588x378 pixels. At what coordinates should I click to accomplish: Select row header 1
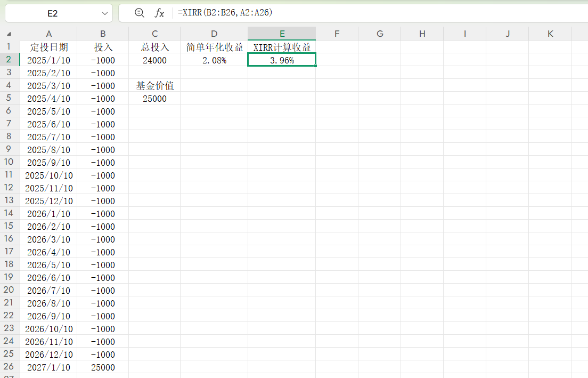pos(9,47)
